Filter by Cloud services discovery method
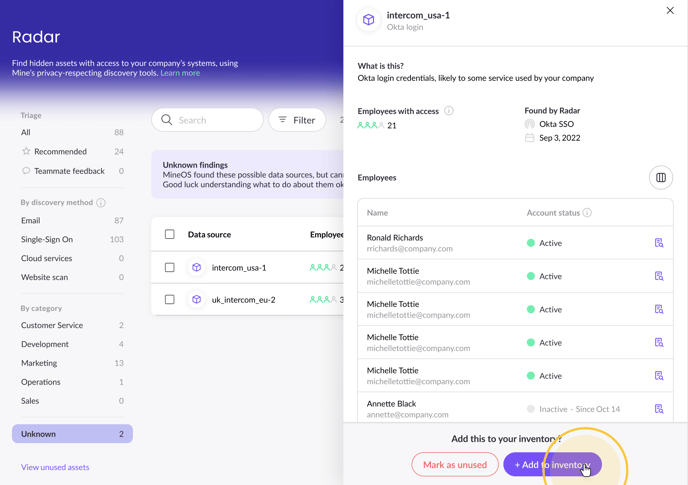Viewport: 688px width, 485px height. click(x=72, y=258)
